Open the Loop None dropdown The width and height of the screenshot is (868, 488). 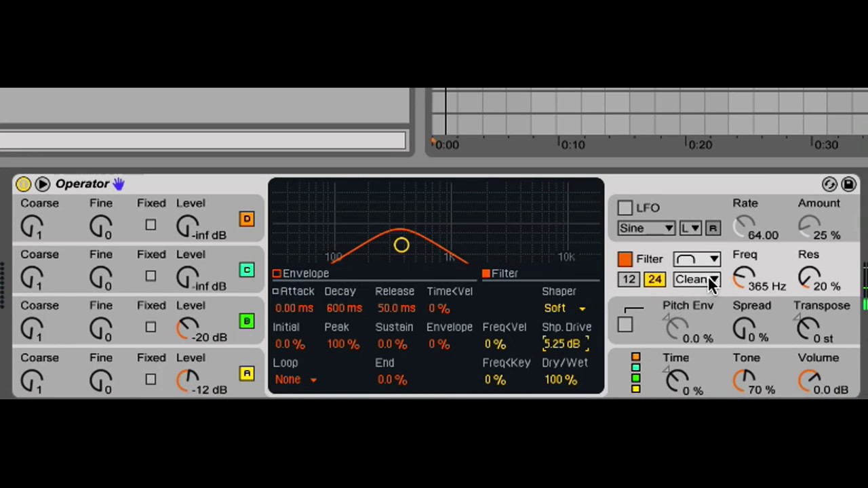tap(295, 380)
